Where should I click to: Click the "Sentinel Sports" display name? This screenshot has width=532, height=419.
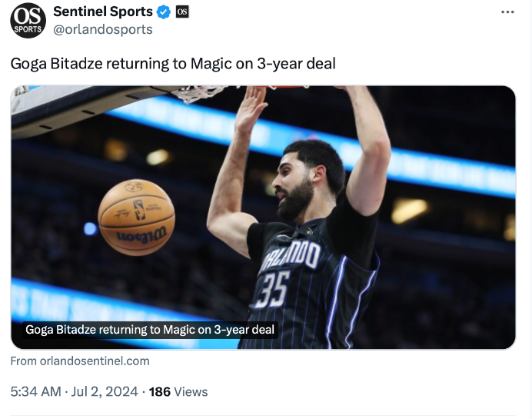coord(103,12)
